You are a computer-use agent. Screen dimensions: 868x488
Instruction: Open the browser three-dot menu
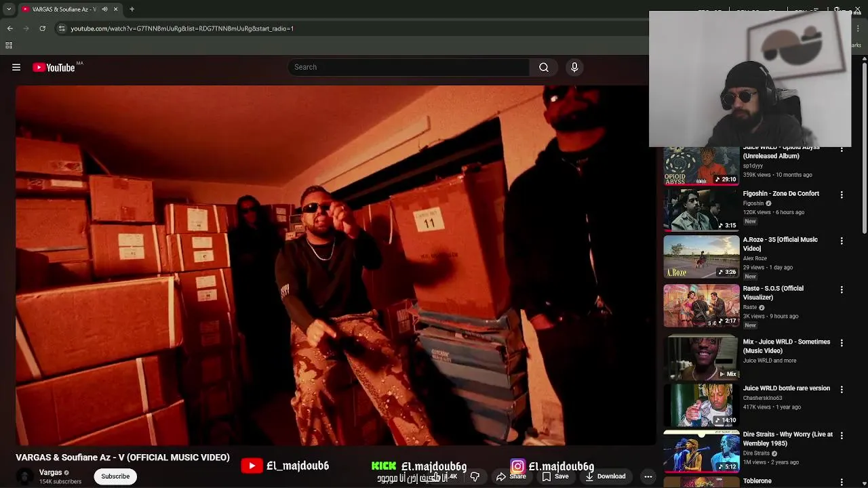[x=859, y=28]
